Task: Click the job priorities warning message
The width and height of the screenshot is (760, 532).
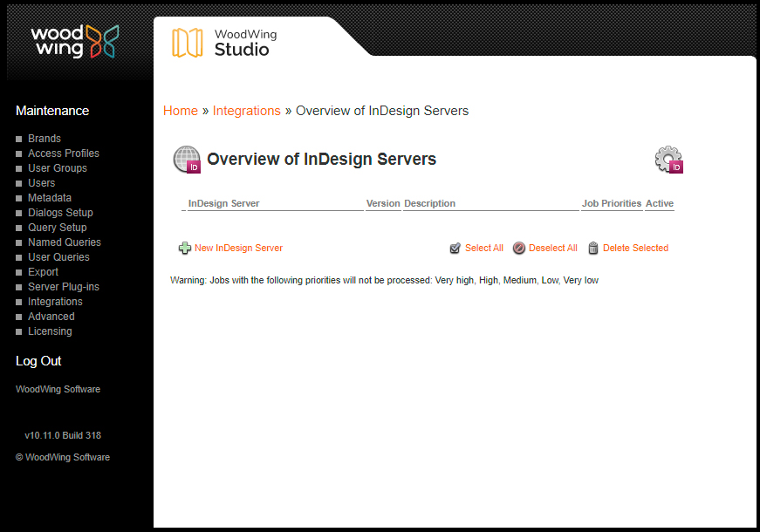Action: click(384, 281)
